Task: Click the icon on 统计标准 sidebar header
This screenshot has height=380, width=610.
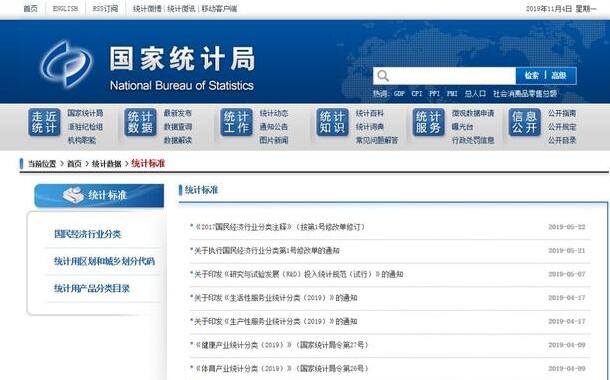Action: click(74, 195)
